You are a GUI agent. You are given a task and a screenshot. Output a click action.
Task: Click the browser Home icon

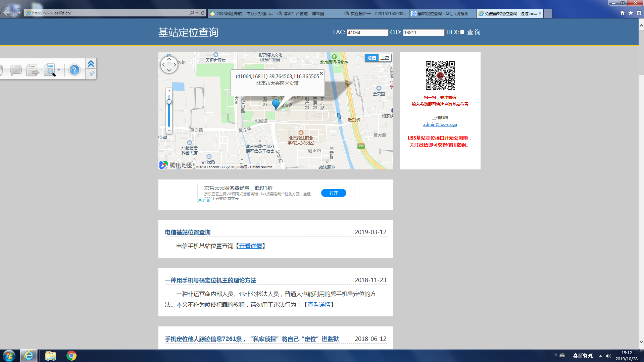point(623,13)
